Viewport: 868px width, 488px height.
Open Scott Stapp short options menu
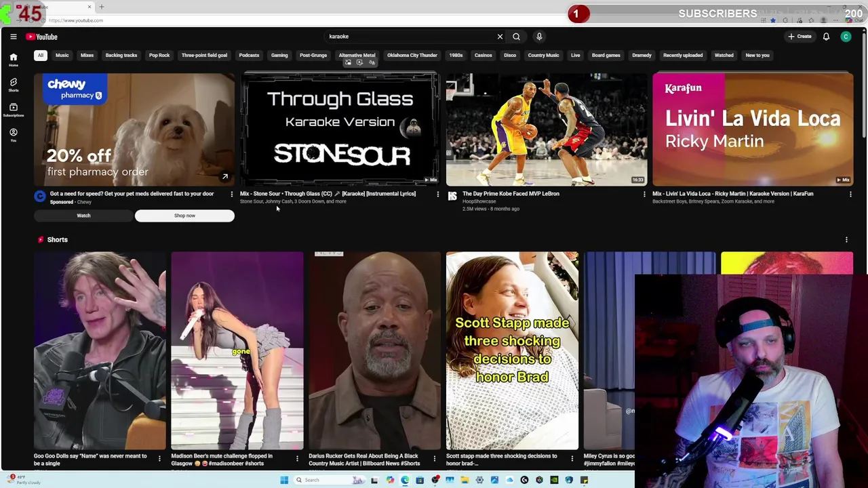(572, 459)
